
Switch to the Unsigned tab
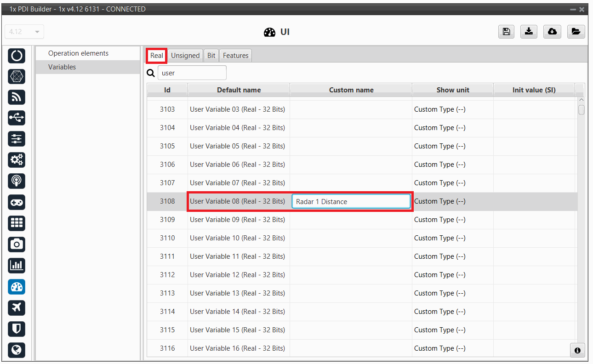(x=185, y=56)
